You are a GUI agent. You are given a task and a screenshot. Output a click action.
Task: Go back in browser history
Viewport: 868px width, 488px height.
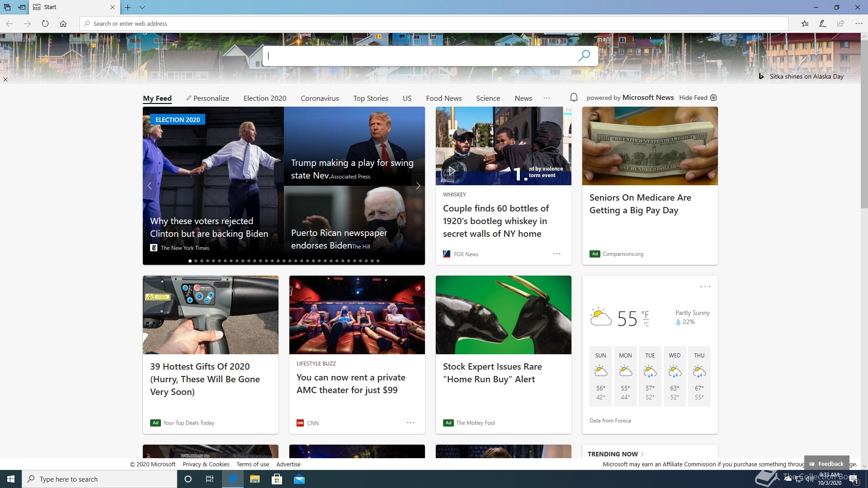(x=9, y=23)
